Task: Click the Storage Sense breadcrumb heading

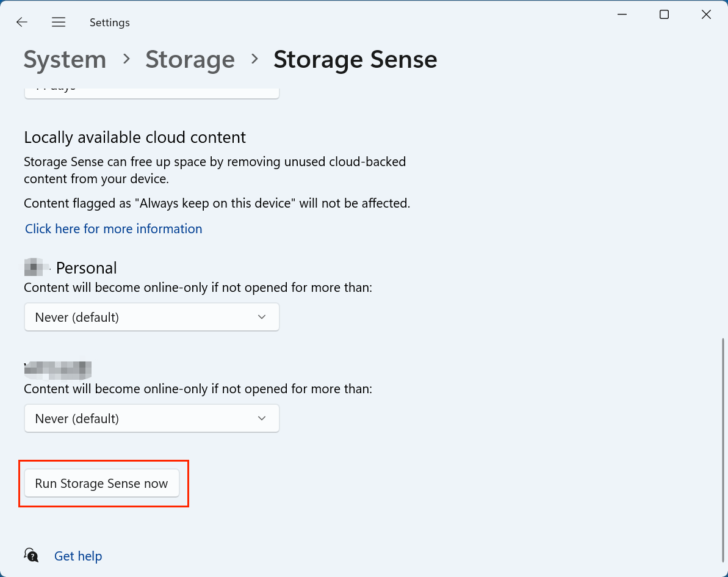Action: (x=356, y=59)
